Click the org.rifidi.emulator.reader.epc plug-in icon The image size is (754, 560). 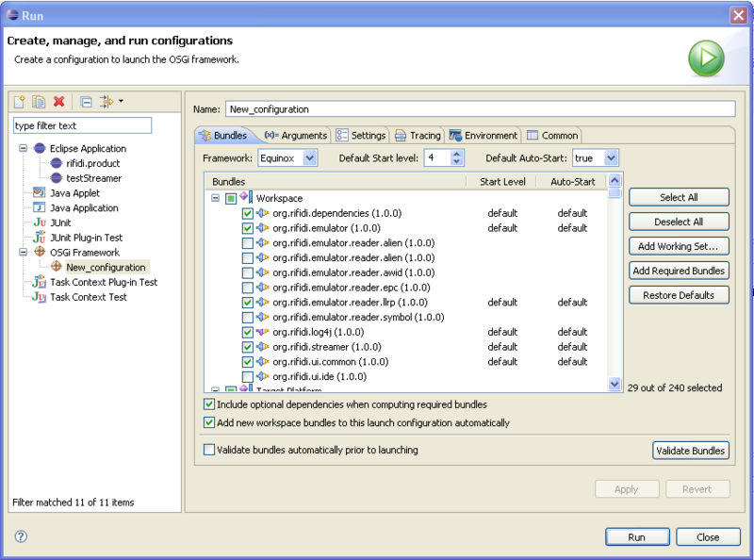click(x=263, y=288)
